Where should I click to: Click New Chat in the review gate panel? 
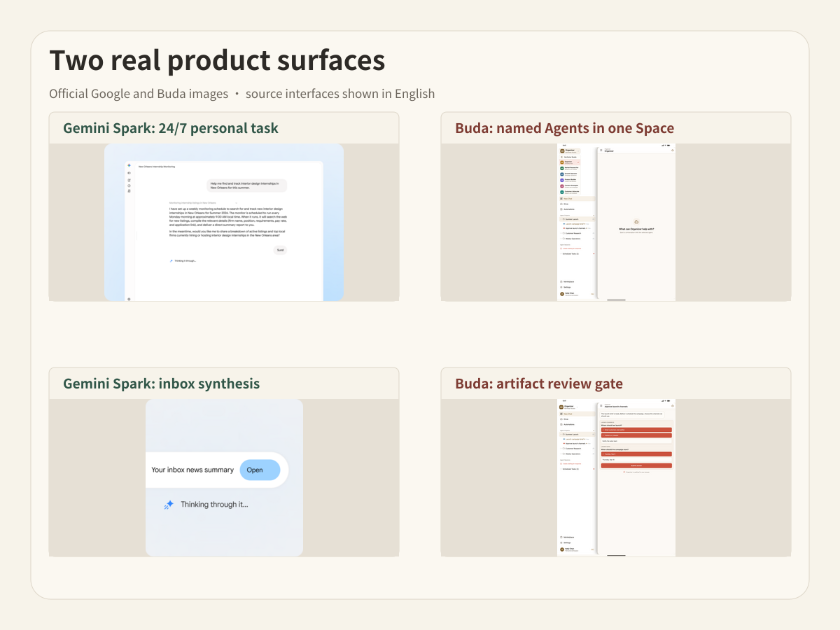point(577,414)
